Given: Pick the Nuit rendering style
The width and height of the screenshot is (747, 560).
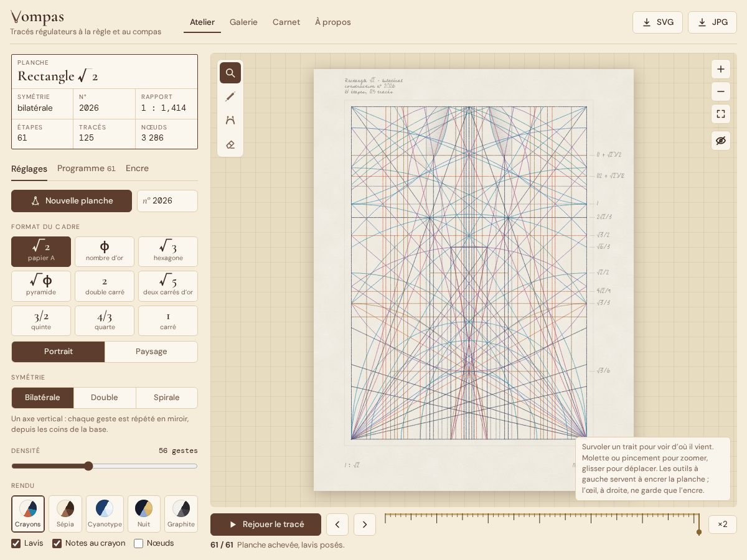Looking at the screenshot, I should coord(144,514).
